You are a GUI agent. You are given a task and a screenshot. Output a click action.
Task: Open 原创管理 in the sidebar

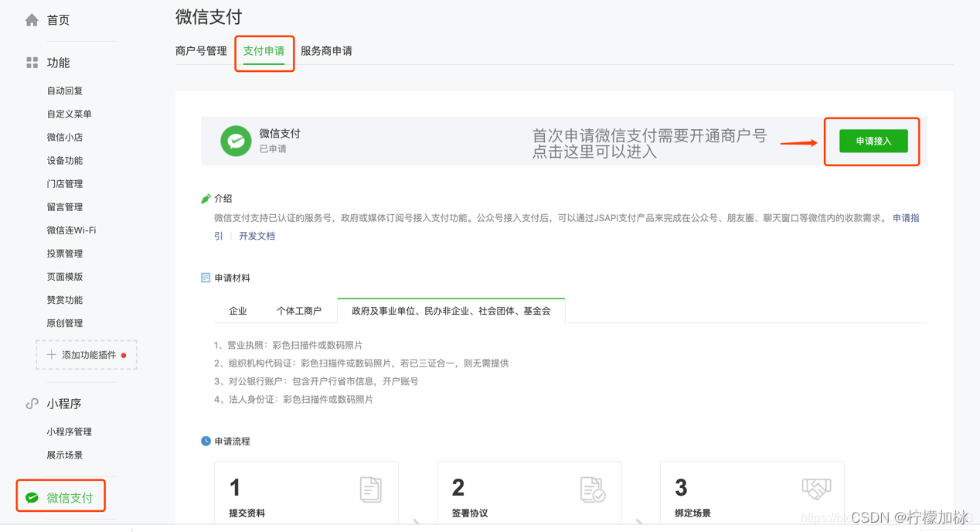(x=65, y=322)
